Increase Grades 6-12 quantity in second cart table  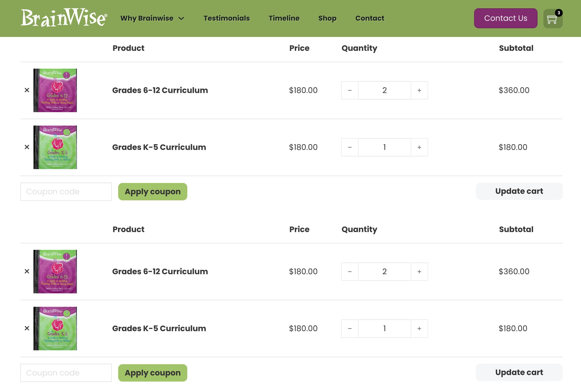tap(419, 272)
